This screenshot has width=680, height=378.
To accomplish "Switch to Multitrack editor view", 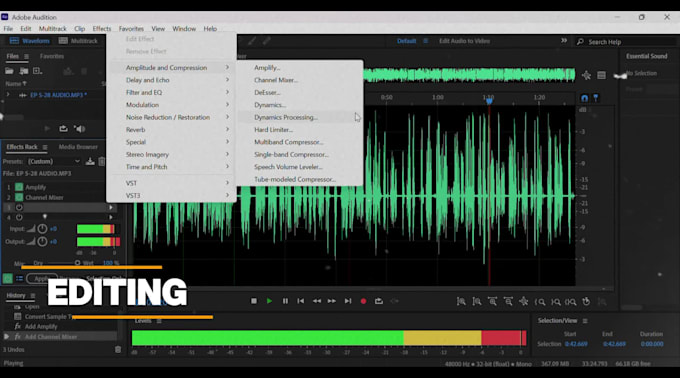I will click(x=78, y=41).
